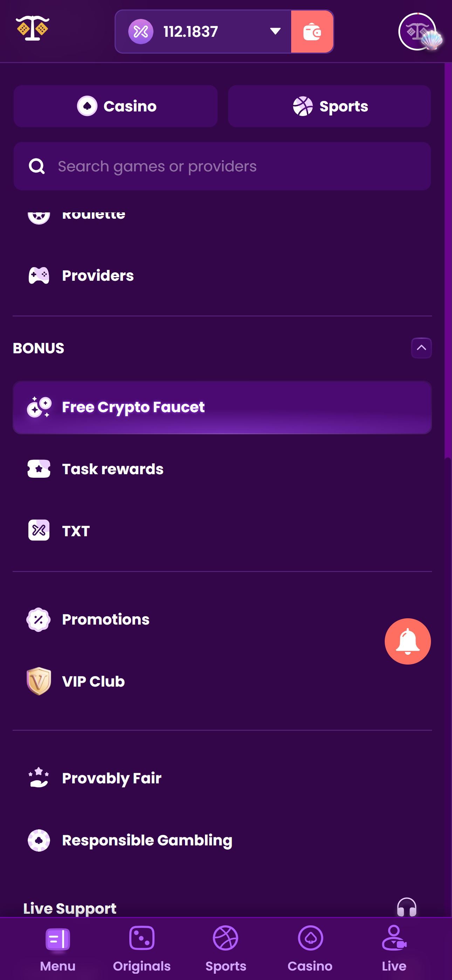Expand the Roulette category
This screenshot has height=980, width=452.
[x=93, y=215]
